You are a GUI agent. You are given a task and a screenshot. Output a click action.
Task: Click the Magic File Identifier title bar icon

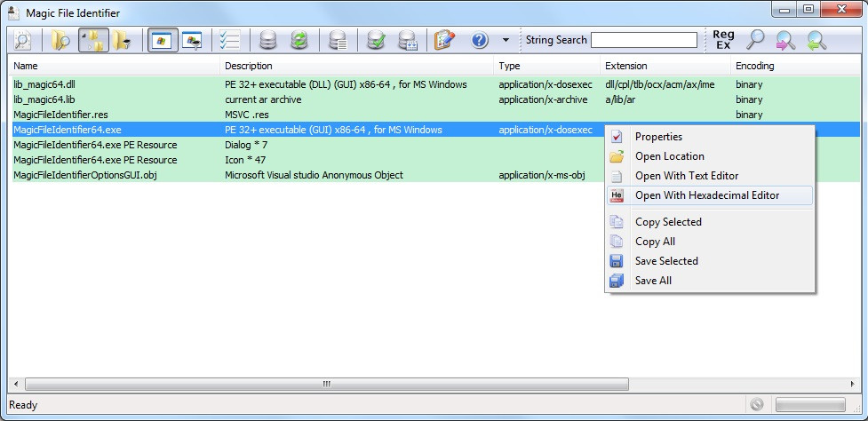tap(14, 12)
